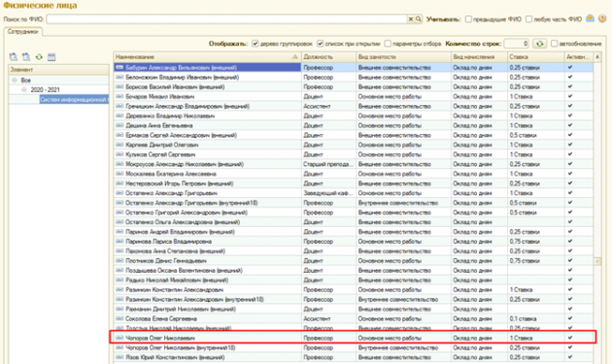Click card icon of Рахманин Дмитрий Николаевич

click(119, 309)
